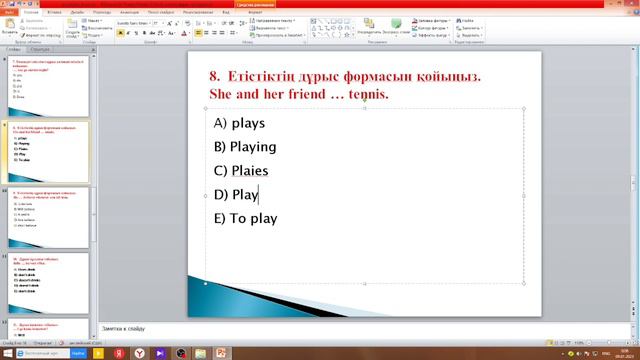This screenshot has width=640, height=360.
Task: Click Восстановить reset slide button
Action: click(x=97, y=28)
